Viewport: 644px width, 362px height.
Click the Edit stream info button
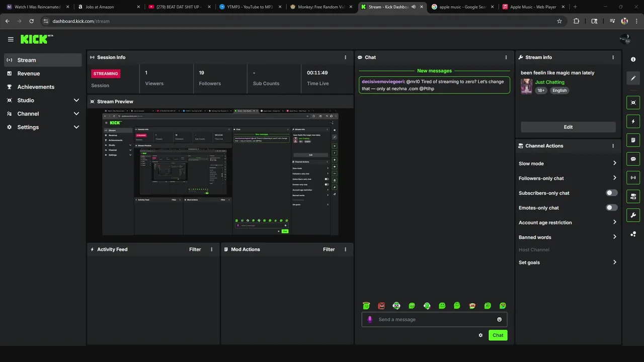568,127
